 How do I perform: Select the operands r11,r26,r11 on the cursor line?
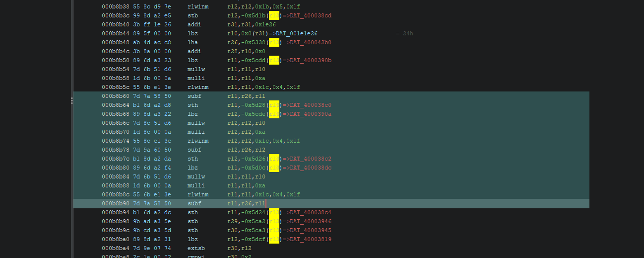pyautogui.click(x=246, y=204)
